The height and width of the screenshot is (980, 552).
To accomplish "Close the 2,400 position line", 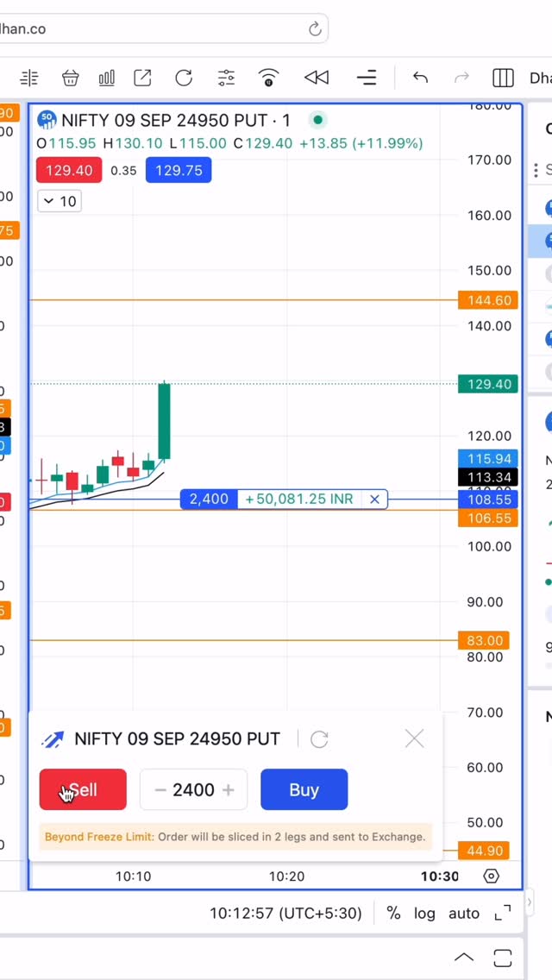I will pos(374,499).
